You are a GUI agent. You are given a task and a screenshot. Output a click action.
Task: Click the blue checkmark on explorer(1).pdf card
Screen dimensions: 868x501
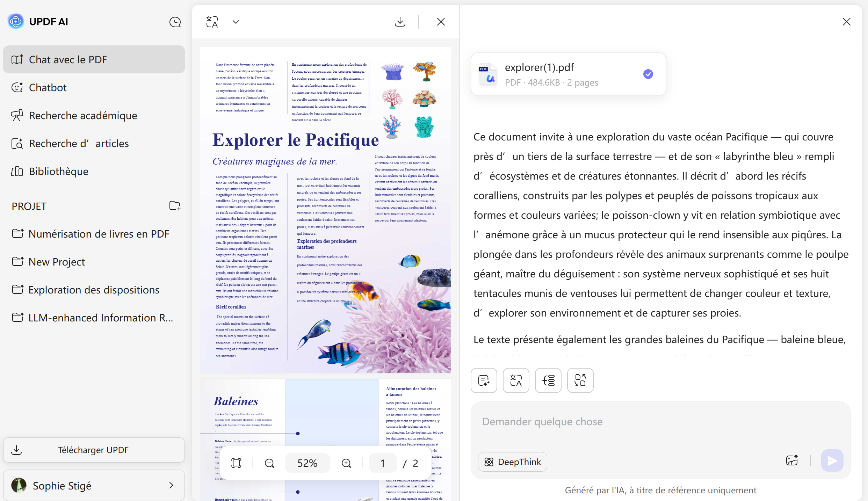648,74
